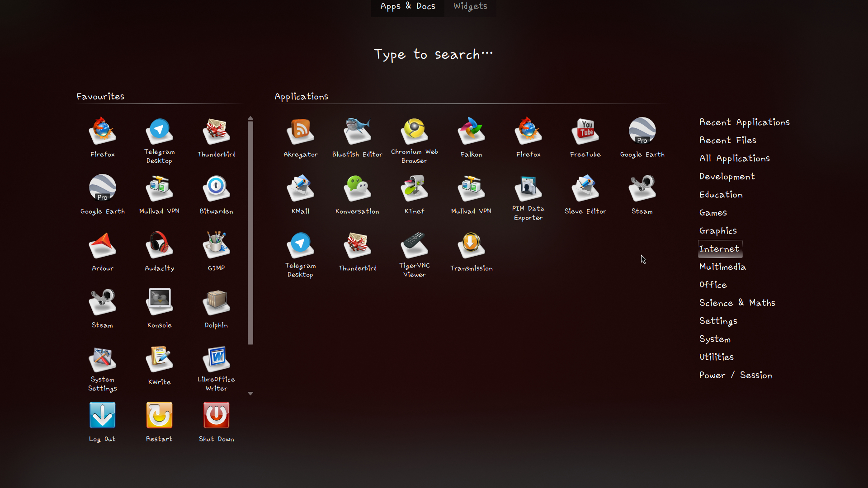The height and width of the screenshot is (488, 868).
Task: Open KTnef viewer
Action: click(415, 195)
